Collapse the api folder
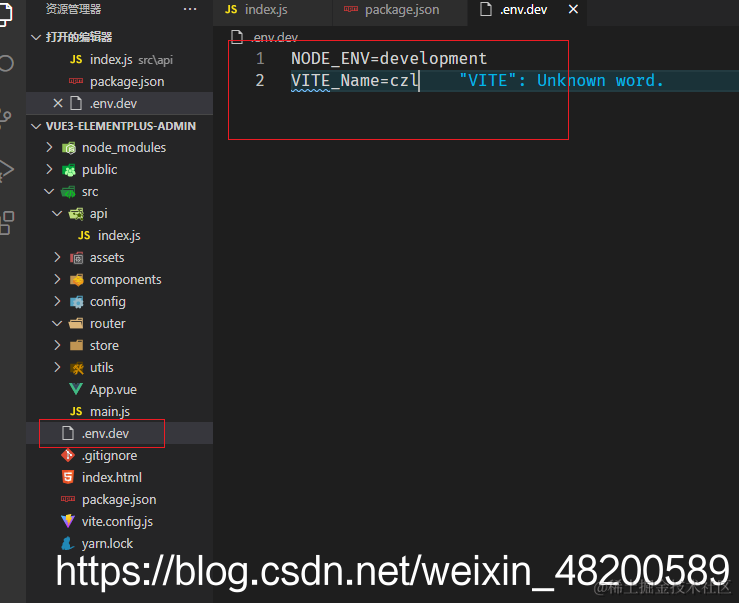 tap(57, 214)
